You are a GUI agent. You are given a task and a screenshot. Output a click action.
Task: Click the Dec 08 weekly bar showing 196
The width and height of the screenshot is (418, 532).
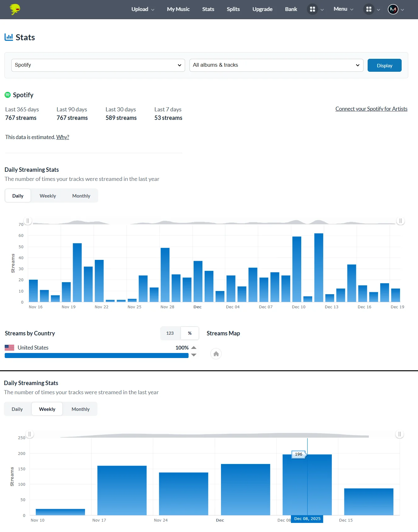pos(307,484)
